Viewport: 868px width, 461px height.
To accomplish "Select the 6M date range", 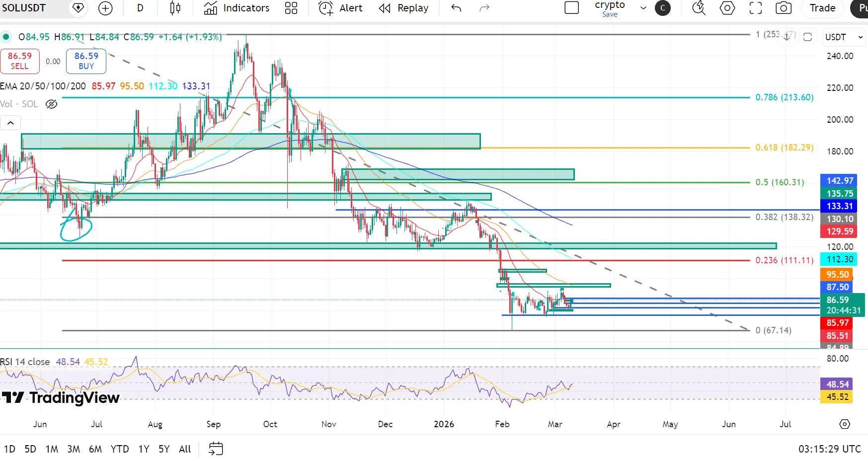I will (95, 449).
